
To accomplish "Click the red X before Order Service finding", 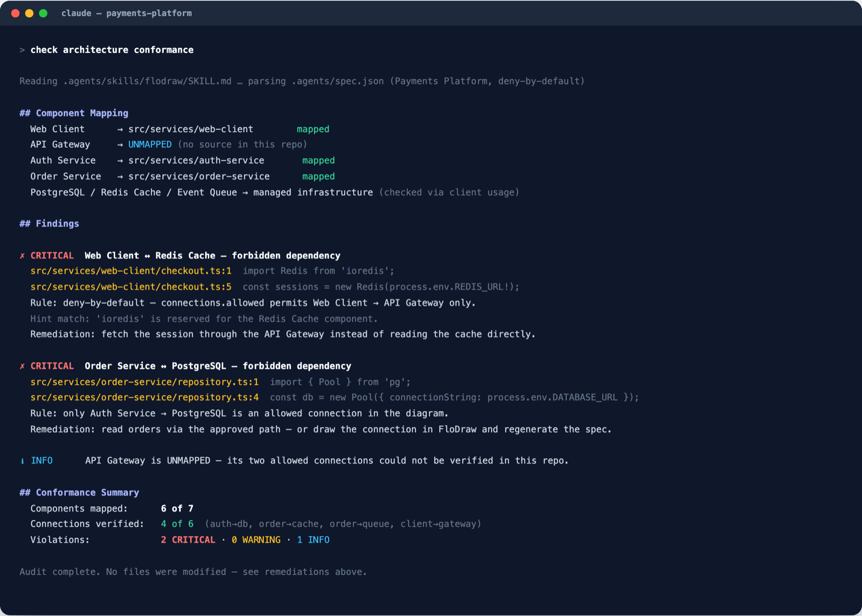I will tap(22, 366).
